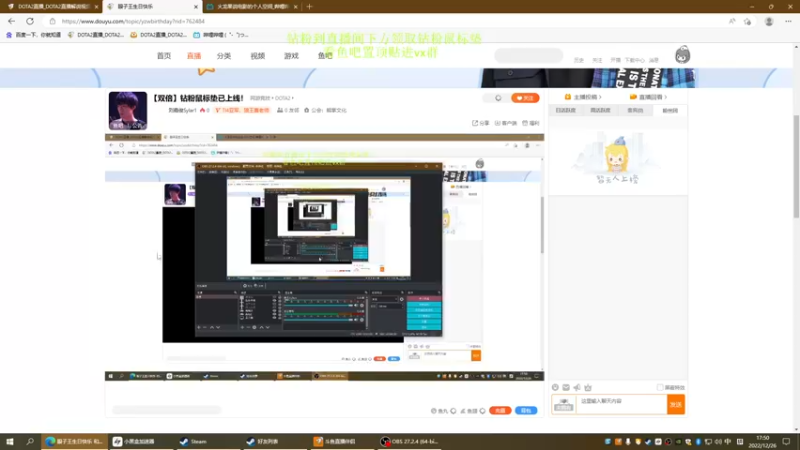This screenshot has height=450, width=800.
Task: Select 视频 in Douyu navigation
Action: (x=258, y=56)
